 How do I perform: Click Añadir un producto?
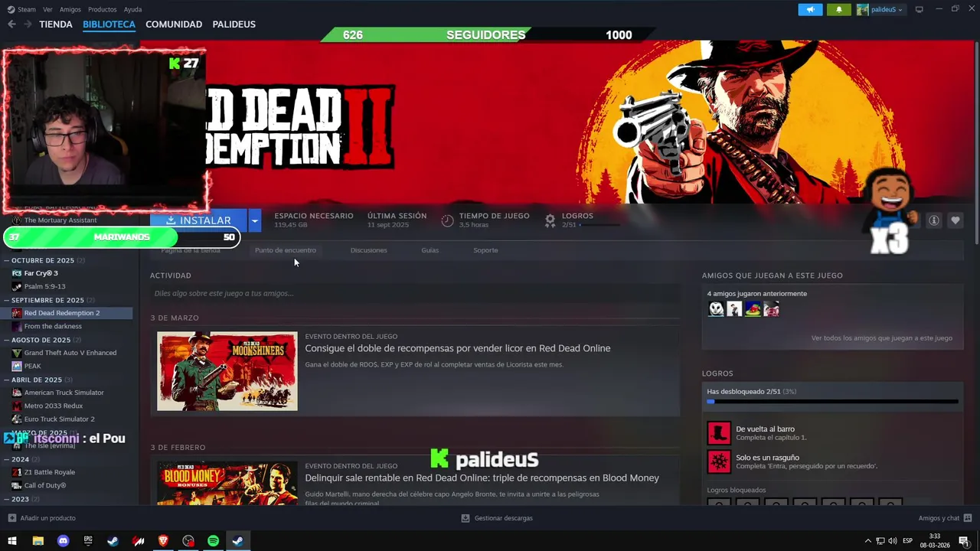pos(47,518)
